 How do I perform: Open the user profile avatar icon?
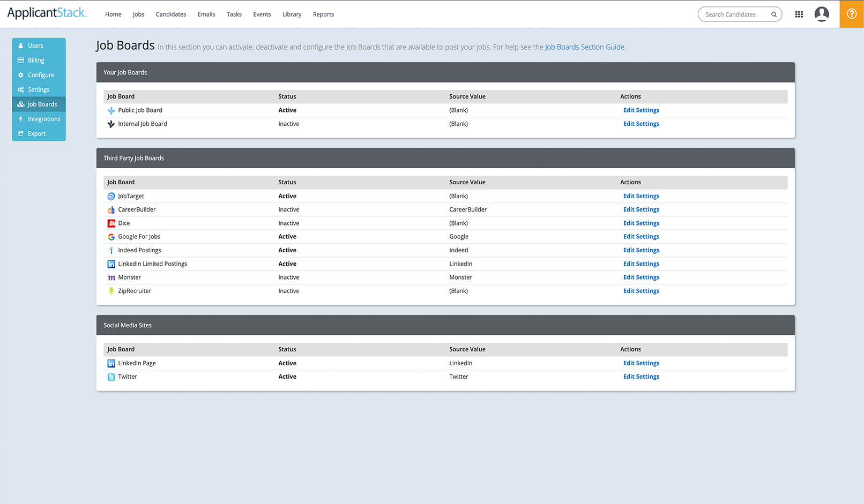[x=822, y=14]
